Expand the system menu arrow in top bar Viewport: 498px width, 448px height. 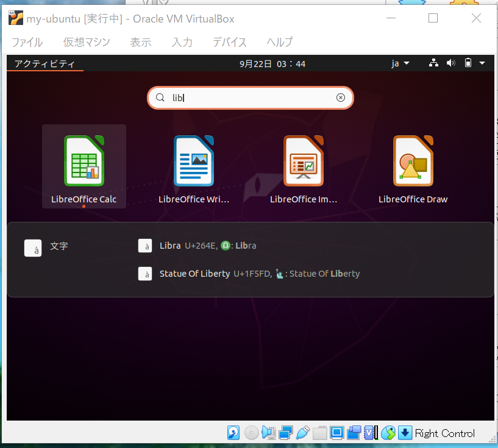(x=482, y=63)
